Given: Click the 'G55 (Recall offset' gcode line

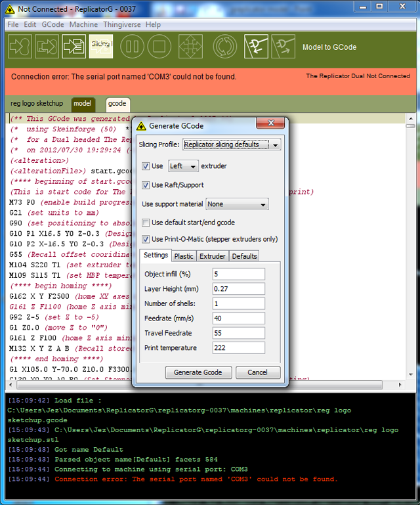Looking at the screenshot, I should [x=70, y=255].
